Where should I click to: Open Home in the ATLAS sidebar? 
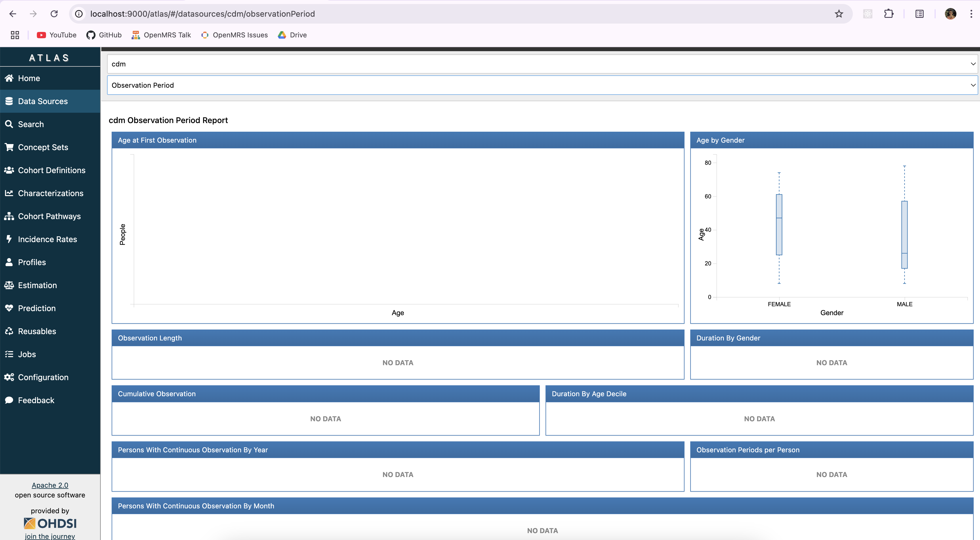click(x=50, y=78)
